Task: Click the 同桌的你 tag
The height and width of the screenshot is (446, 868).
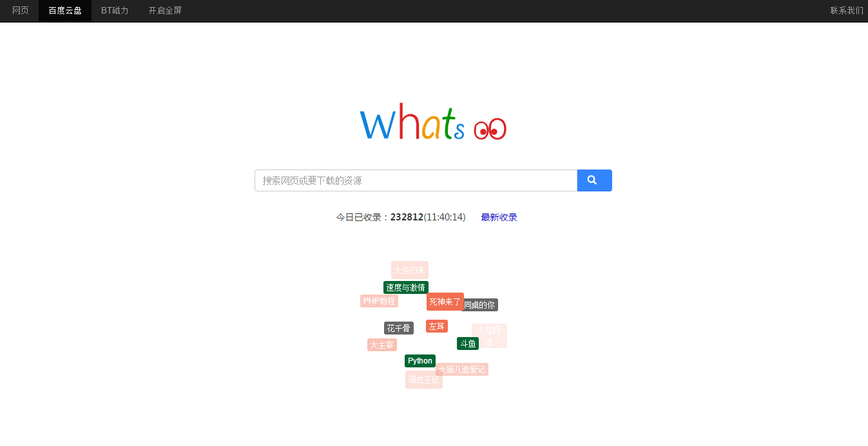Action: click(x=481, y=305)
